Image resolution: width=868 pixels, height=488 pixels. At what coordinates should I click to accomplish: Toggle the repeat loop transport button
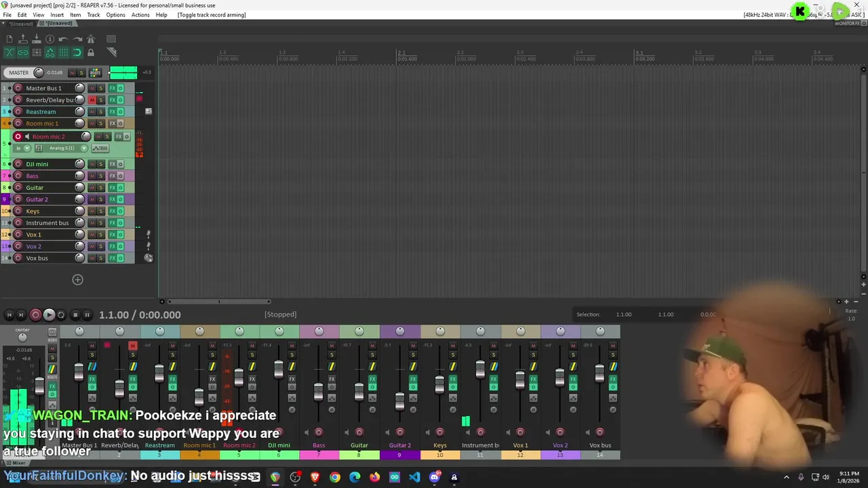pyautogui.click(x=61, y=314)
